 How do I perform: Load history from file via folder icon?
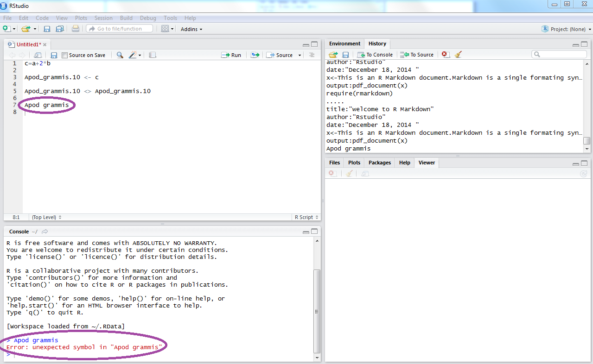(x=333, y=55)
